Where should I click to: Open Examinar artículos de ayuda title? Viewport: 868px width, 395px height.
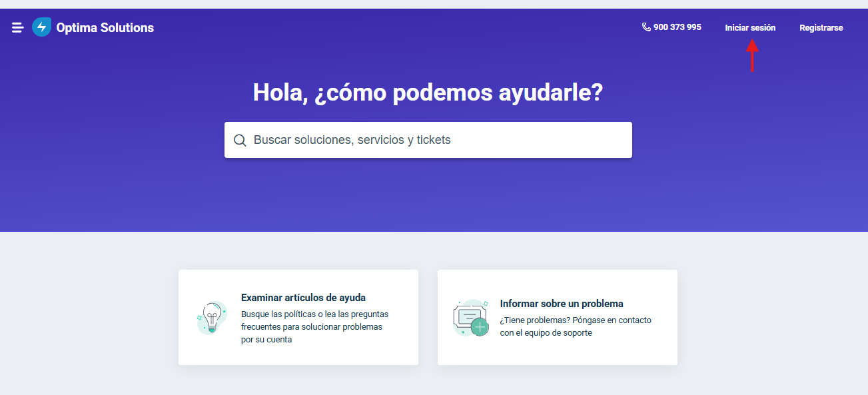(x=303, y=298)
